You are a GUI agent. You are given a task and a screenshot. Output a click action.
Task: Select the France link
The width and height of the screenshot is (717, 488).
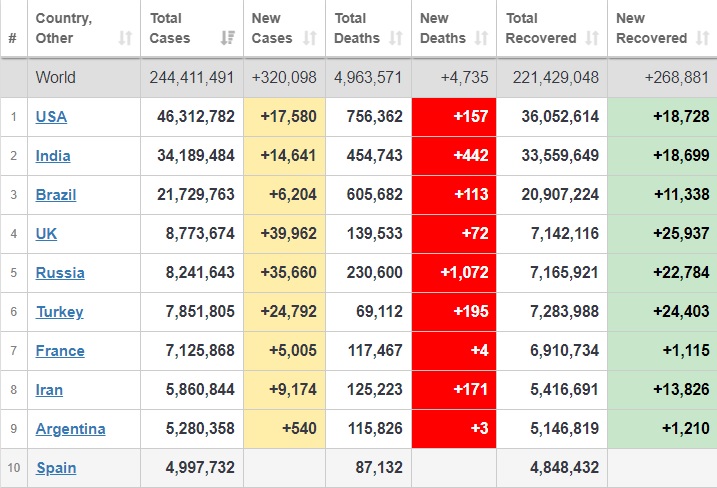(60, 351)
